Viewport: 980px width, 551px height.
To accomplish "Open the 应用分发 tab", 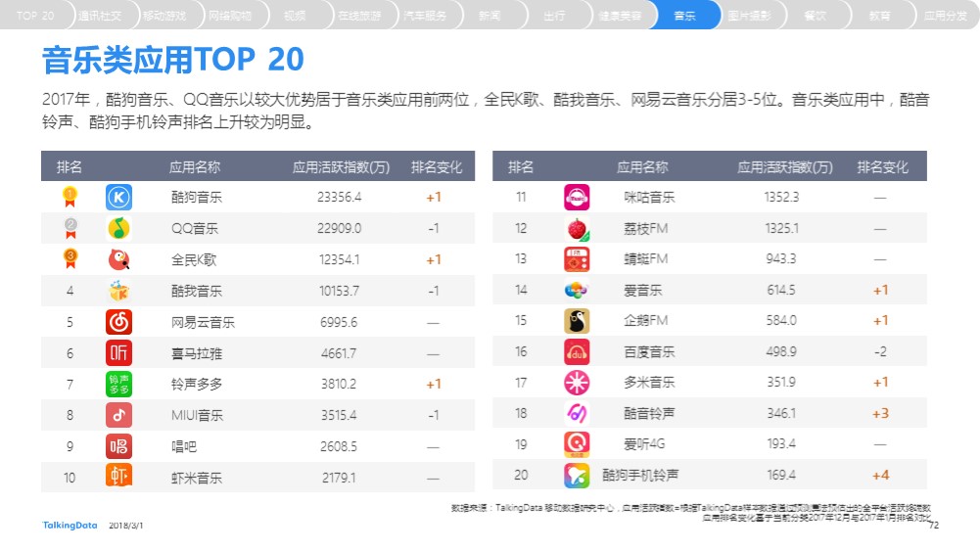I will (945, 15).
